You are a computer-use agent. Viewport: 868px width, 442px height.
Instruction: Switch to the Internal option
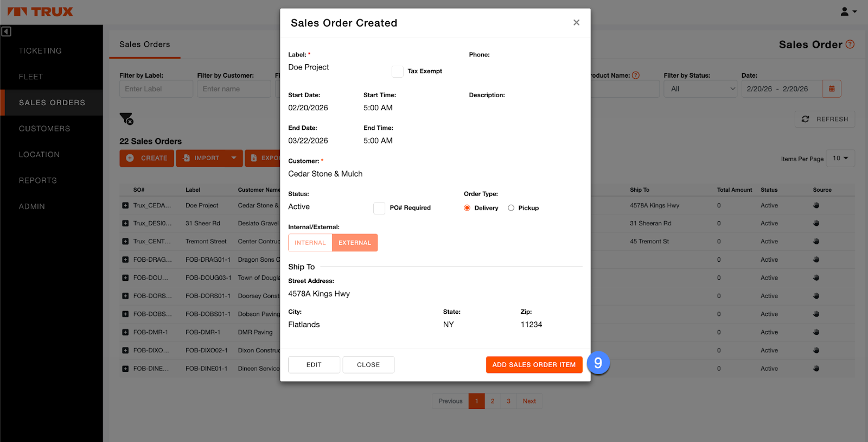[310, 243]
